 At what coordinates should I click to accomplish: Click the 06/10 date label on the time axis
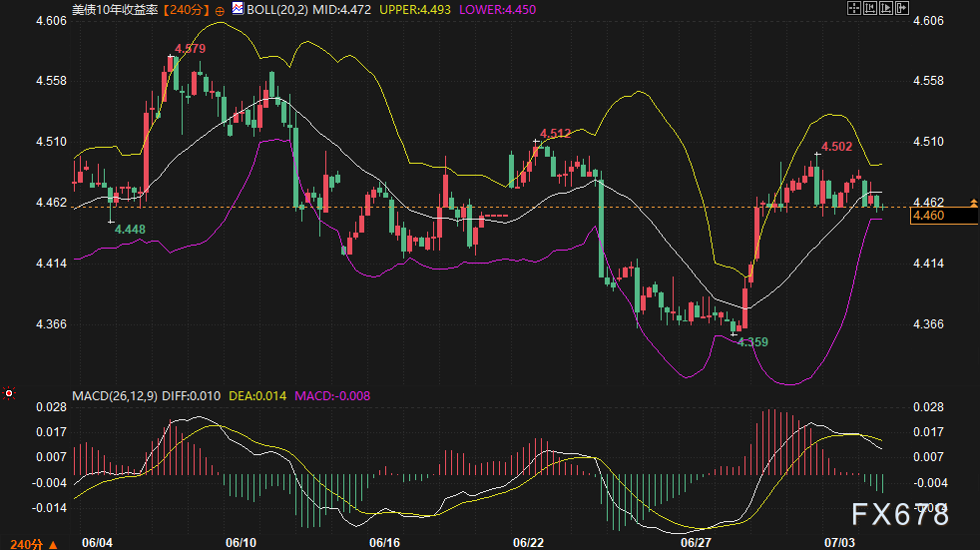pyautogui.click(x=241, y=542)
